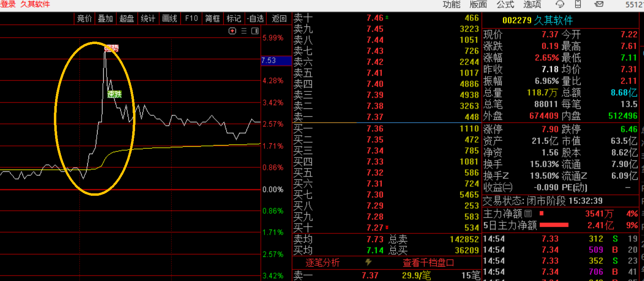644x281 pixels.
Task: Click the 总买 value 36209
Action: tap(467, 250)
